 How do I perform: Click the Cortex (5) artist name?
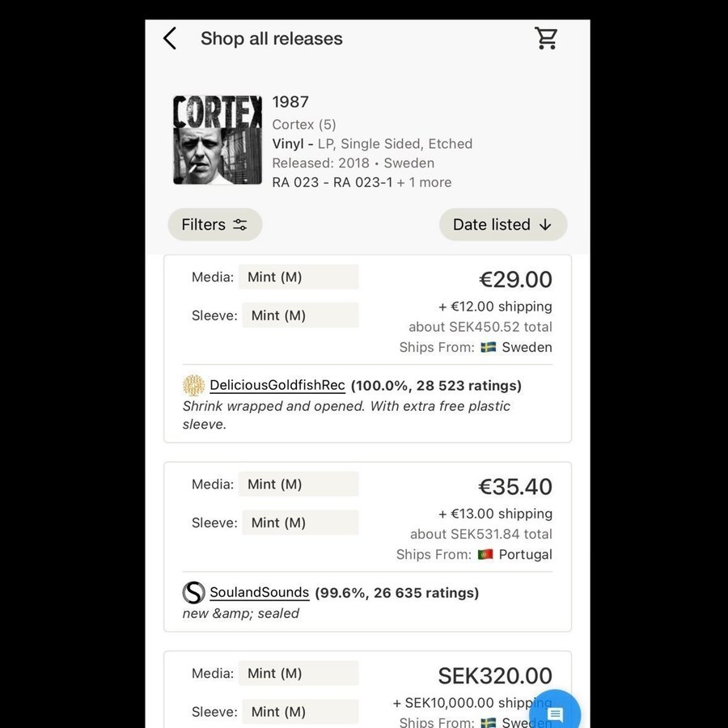pos(304,125)
